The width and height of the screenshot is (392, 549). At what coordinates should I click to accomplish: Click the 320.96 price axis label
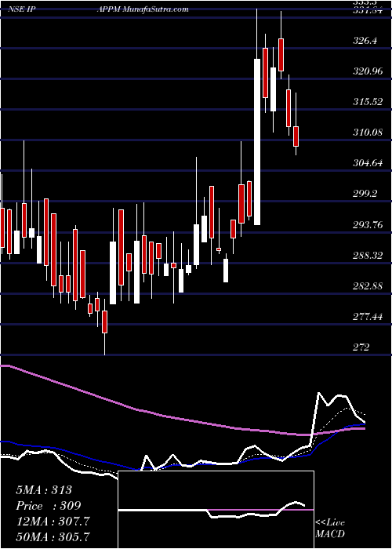(x=368, y=71)
